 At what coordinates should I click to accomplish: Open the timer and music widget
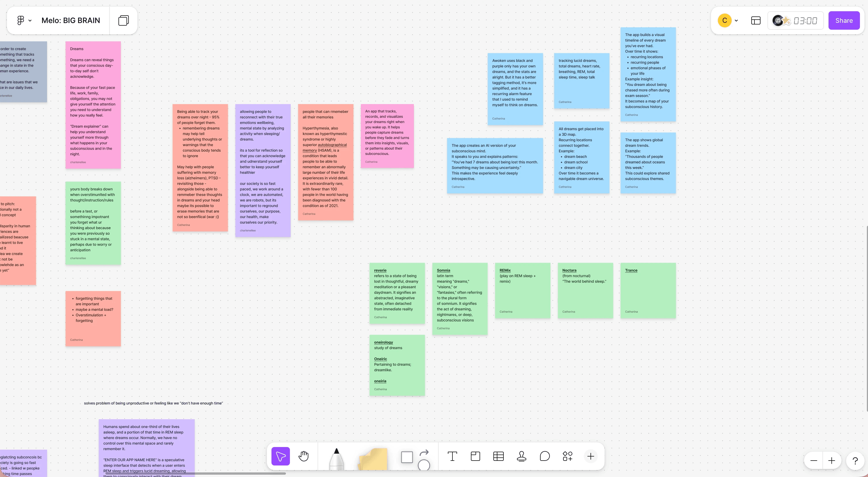(795, 20)
